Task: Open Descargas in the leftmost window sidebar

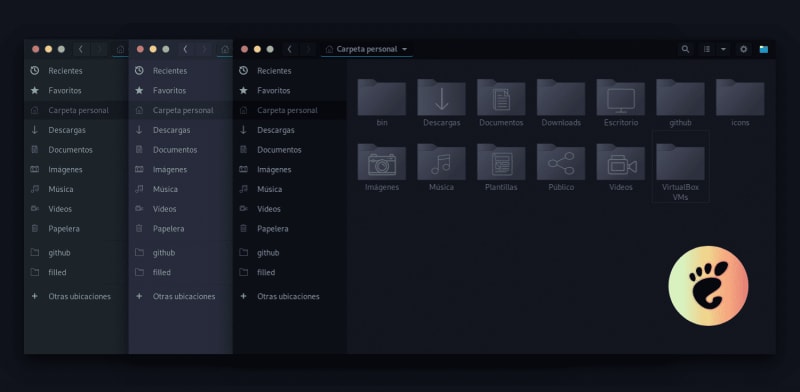Action: pos(76,130)
